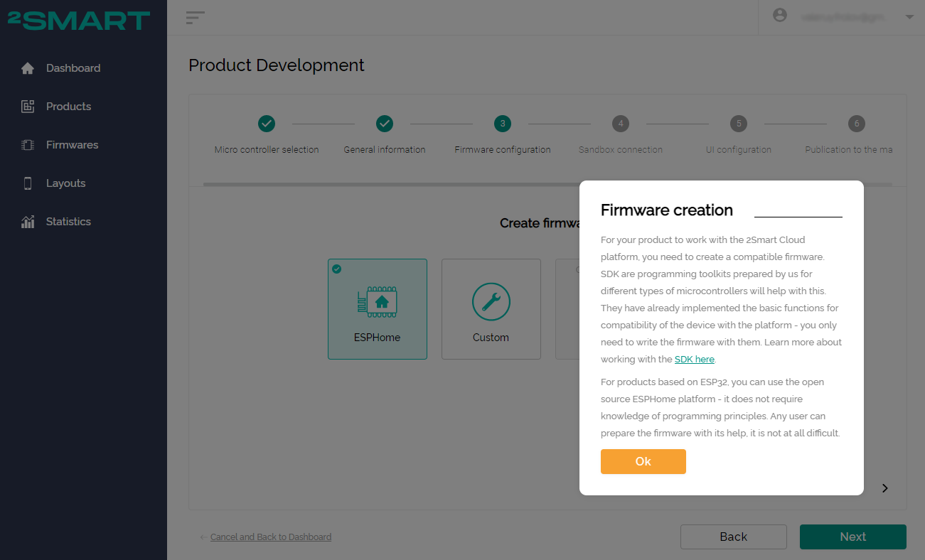
Task: Click the Firmware creation heading
Action: 667,210
